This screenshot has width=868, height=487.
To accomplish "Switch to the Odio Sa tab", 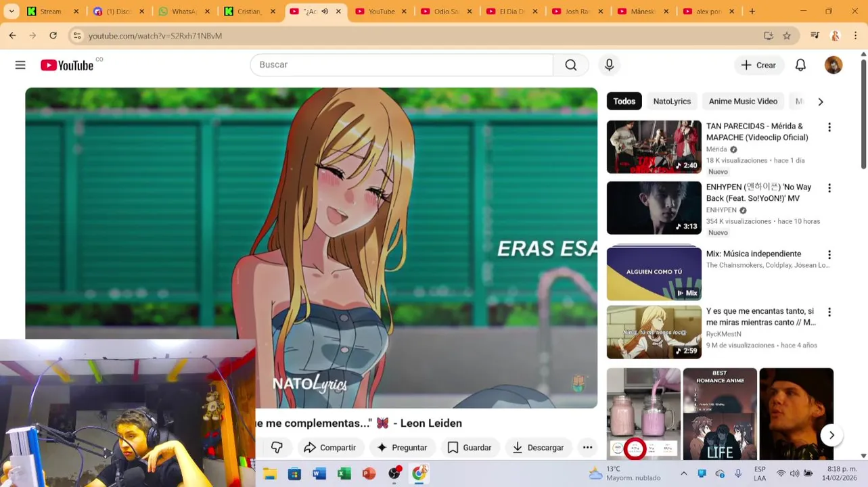I will point(445,11).
